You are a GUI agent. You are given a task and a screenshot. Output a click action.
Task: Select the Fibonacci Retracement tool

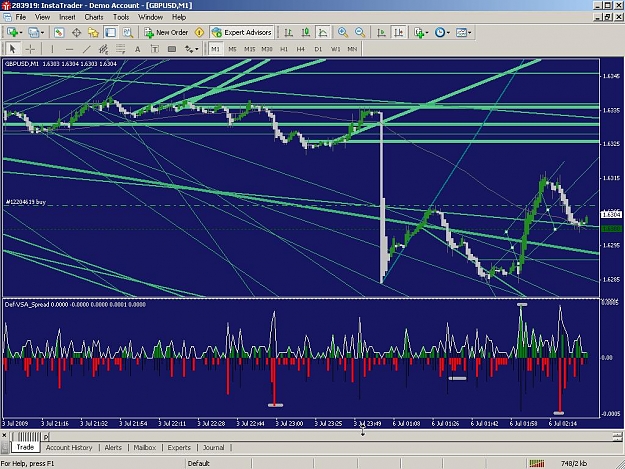click(120, 49)
